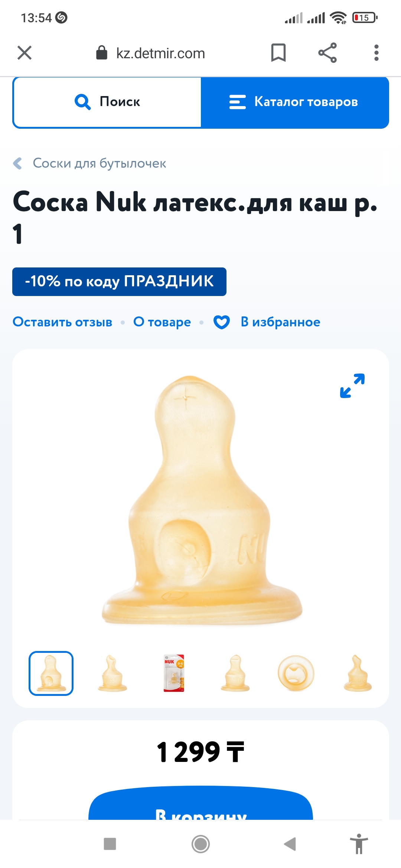Tap the bookmark icon in browser bar
The width and height of the screenshot is (401, 868).
tap(278, 53)
